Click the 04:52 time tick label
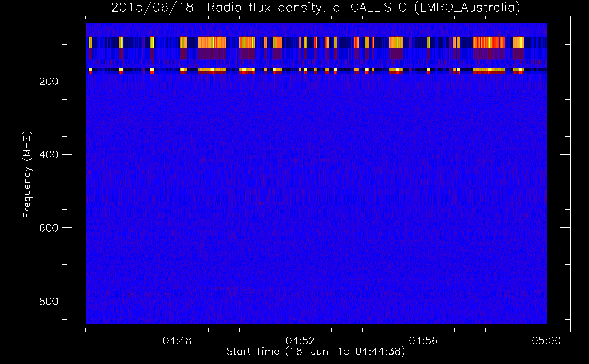 tap(300, 341)
